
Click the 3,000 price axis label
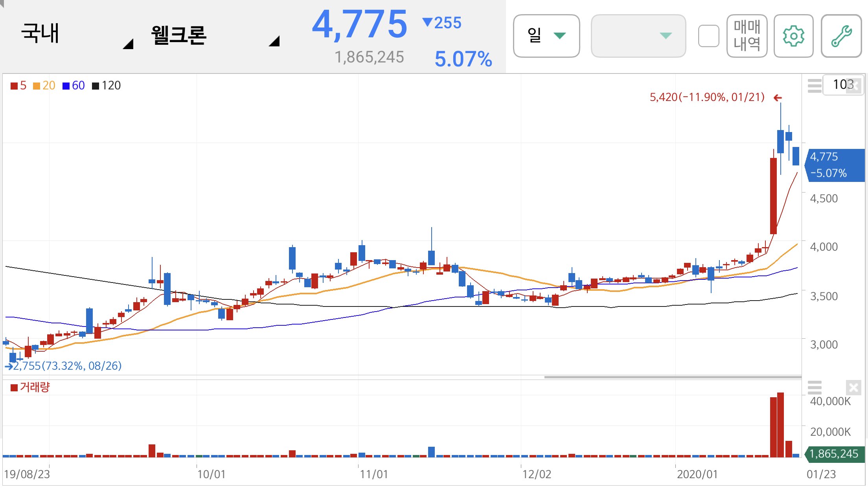click(x=824, y=345)
